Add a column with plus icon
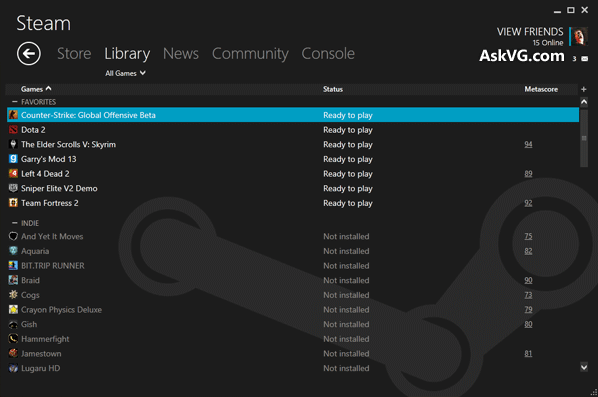Screen dimensions: 598x397 (x=584, y=89)
